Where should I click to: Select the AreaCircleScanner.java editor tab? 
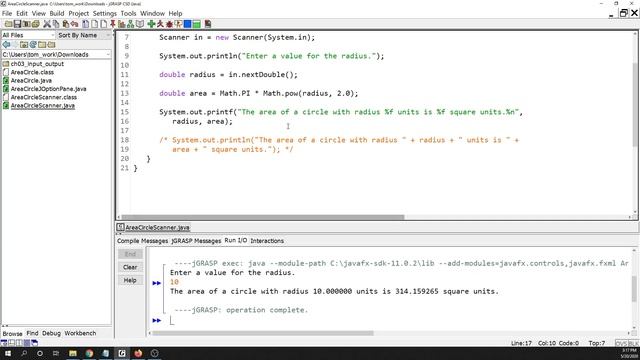coord(153,227)
